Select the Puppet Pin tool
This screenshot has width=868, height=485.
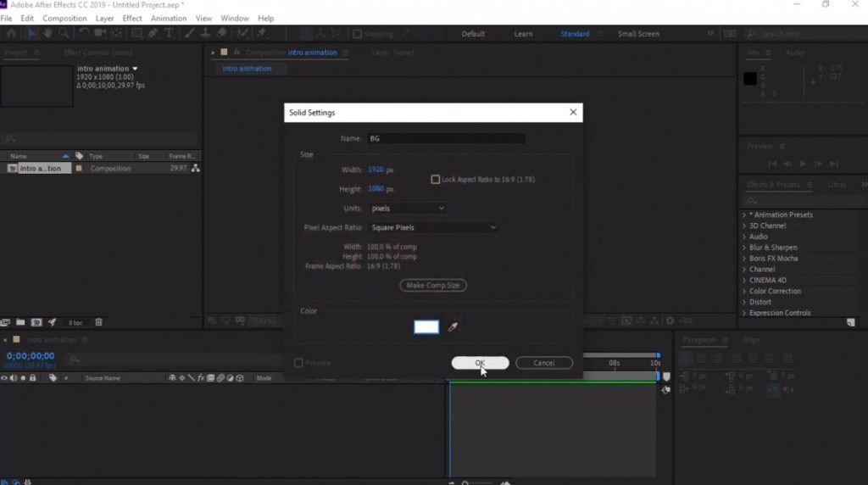(x=261, y=33)
